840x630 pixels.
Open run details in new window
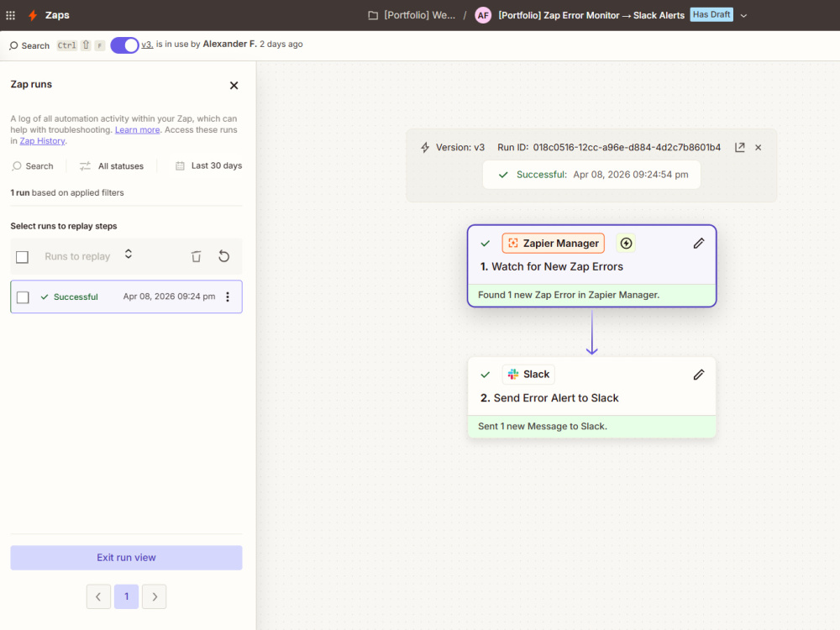click(740, 147)
